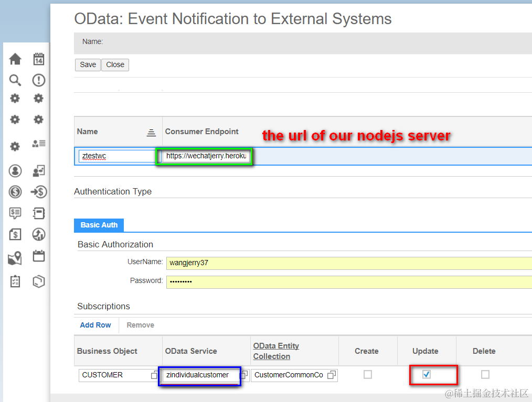Image resolution: width=532 pixels, height=402 pixels.
Task: Open the arrow into dollar icon
Action: 39,192
